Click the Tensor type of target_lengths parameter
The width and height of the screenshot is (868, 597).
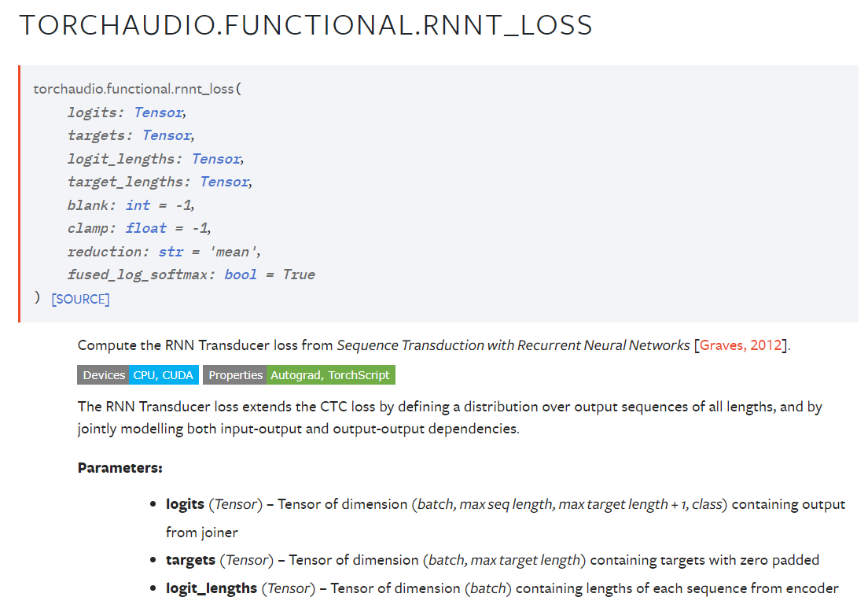point(224,182)
